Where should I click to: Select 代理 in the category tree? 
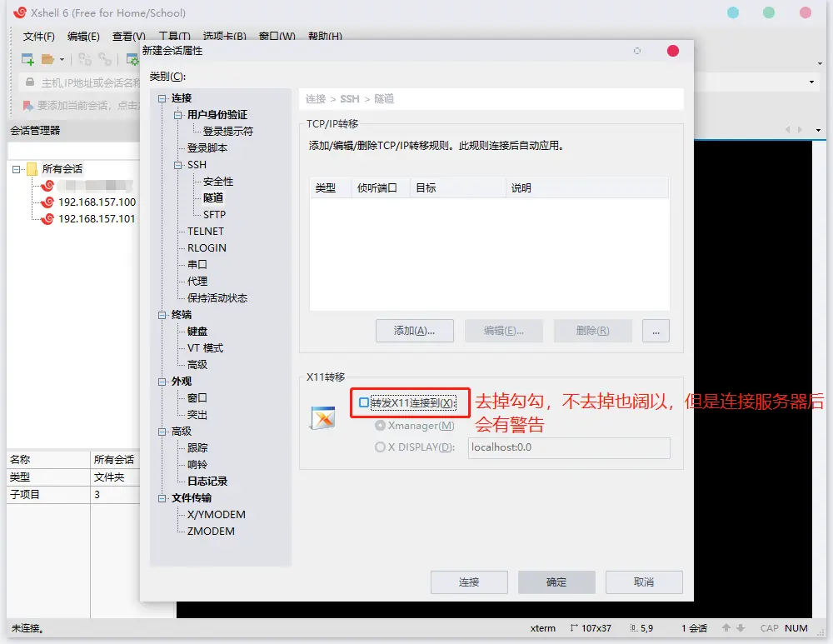tap(197, 281)
